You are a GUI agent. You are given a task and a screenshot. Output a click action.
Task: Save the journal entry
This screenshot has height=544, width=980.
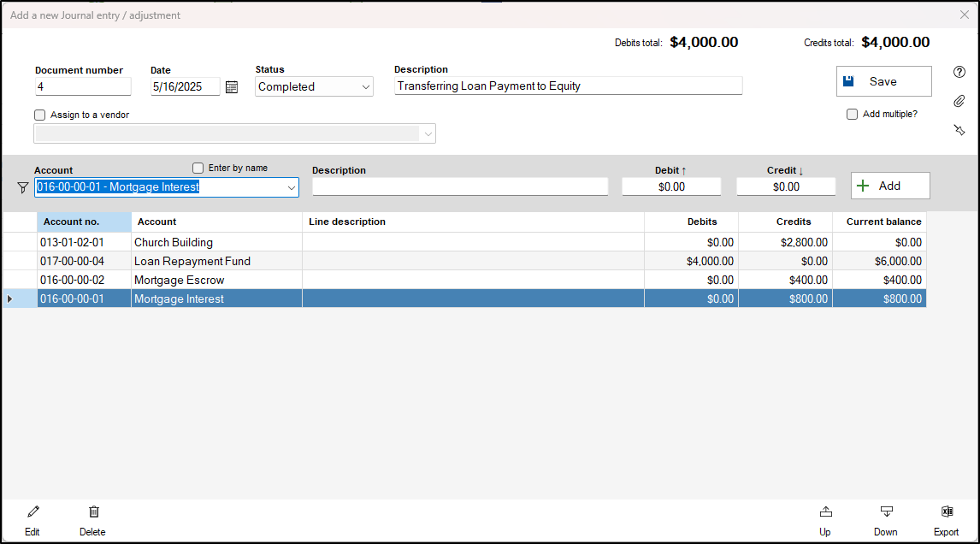tap(883, 80)
